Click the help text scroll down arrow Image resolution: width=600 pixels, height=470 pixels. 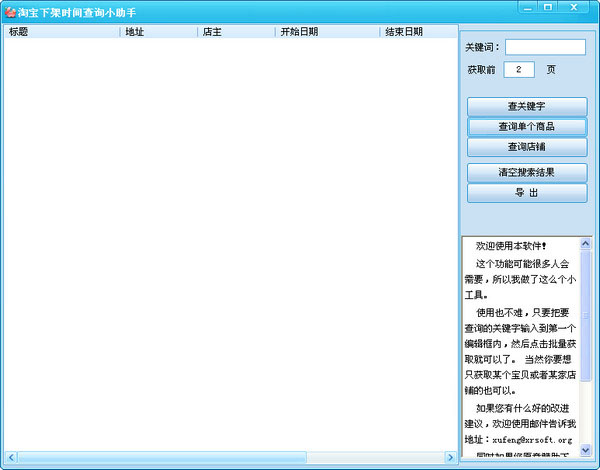tap(585, 450)
